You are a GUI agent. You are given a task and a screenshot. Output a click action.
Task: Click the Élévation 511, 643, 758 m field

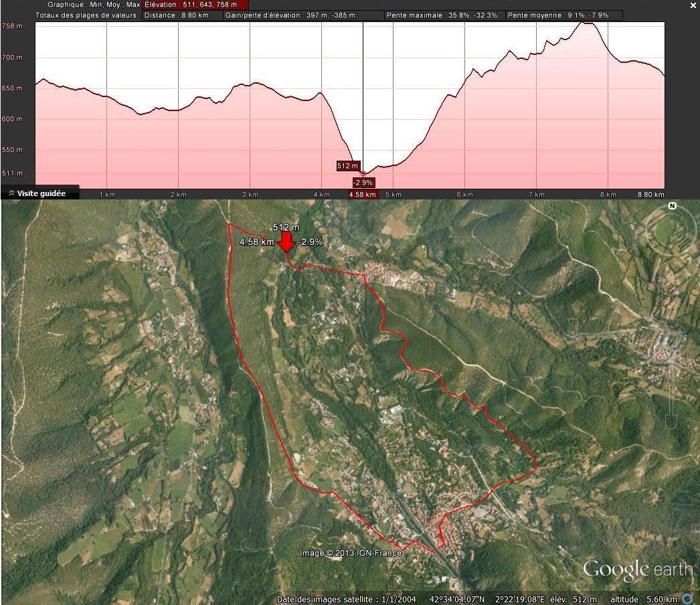196,5
